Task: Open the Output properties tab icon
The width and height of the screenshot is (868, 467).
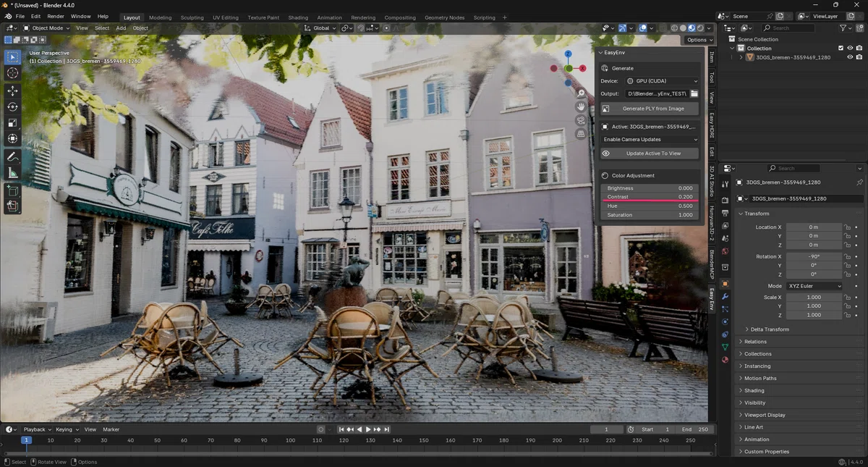Action: [725, 214]
